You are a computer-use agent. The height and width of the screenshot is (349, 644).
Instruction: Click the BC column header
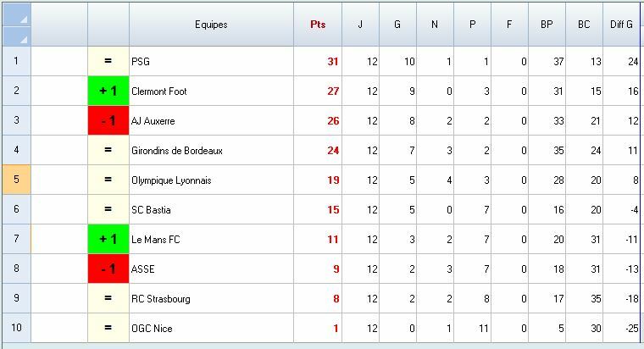point(584,25)
